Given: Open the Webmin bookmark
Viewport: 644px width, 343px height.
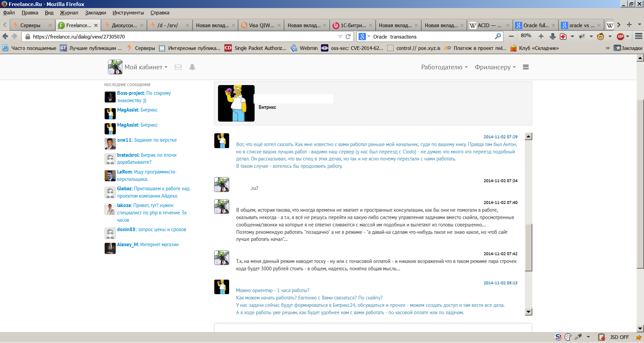Looking at the screenshot, I should pos(304,48).
